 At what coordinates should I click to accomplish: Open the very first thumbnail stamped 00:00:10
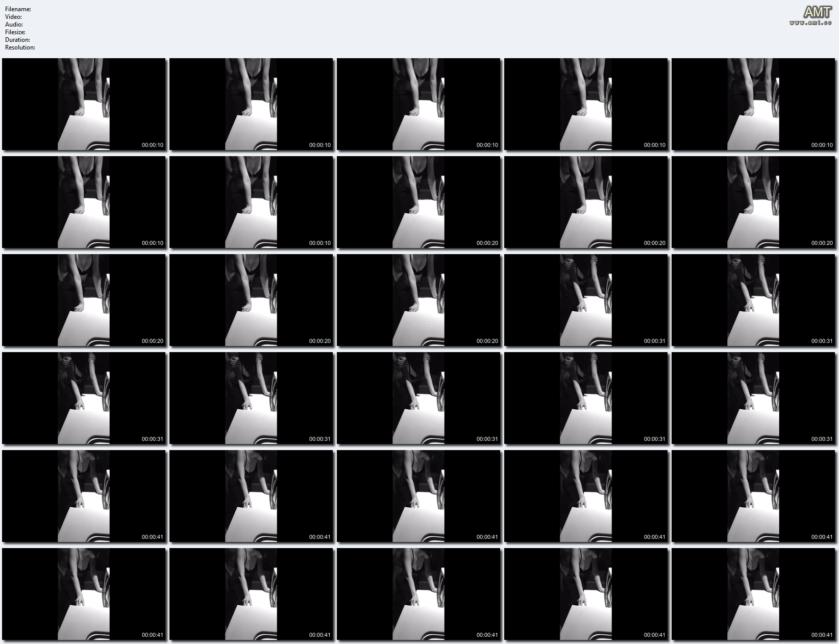(x=84, y=104)
